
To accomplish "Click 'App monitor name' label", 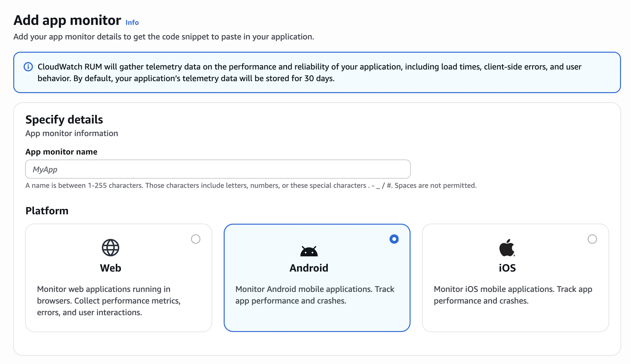I will [61, 152].
